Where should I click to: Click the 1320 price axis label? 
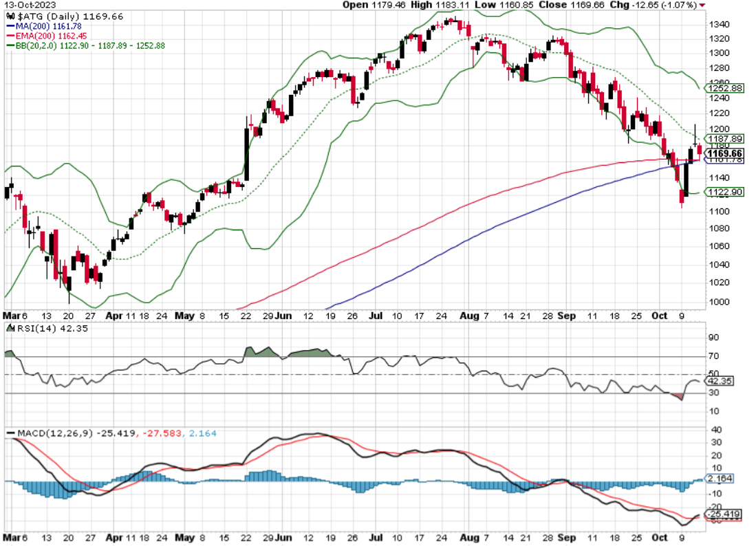pyautogui.click(x=719, y=39)
